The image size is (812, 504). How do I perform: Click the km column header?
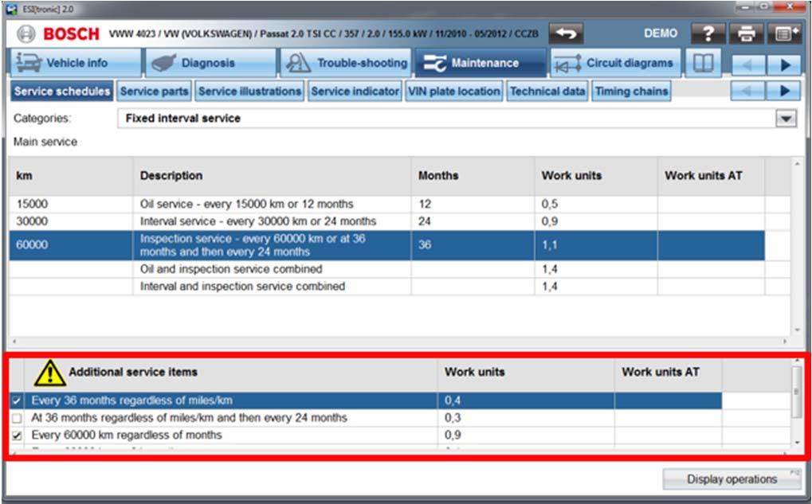72,176
